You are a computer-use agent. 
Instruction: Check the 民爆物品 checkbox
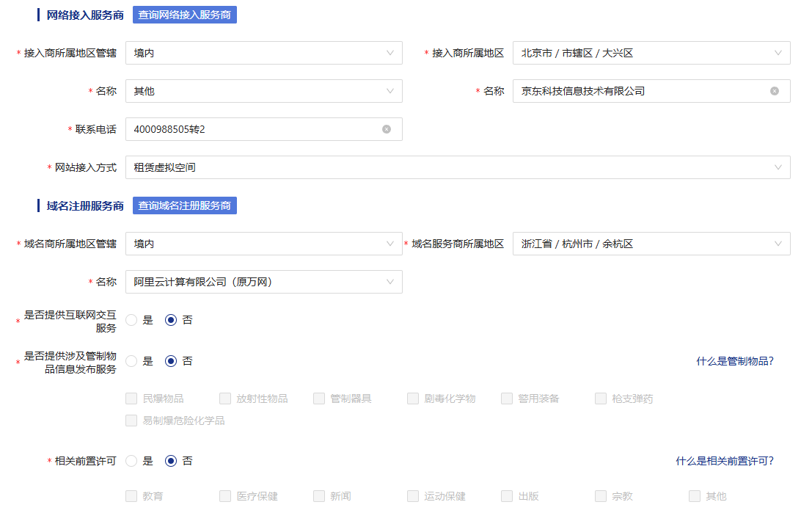coord(132,399)
